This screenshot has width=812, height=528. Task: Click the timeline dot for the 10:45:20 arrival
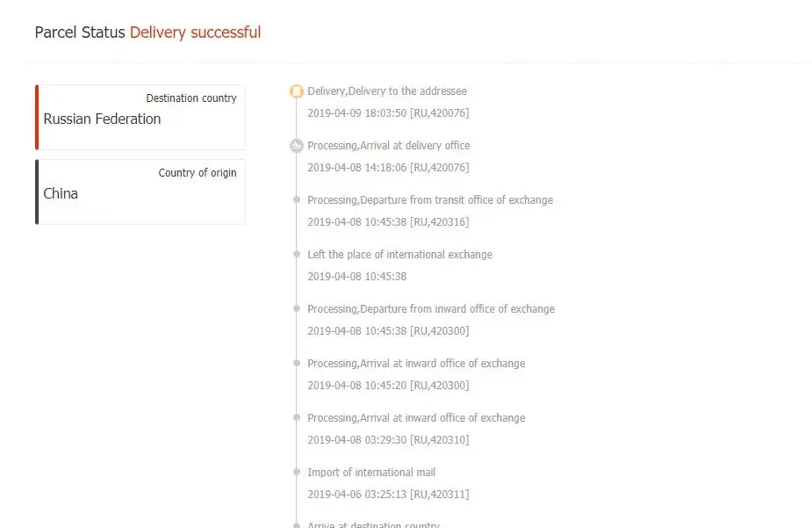297,364
